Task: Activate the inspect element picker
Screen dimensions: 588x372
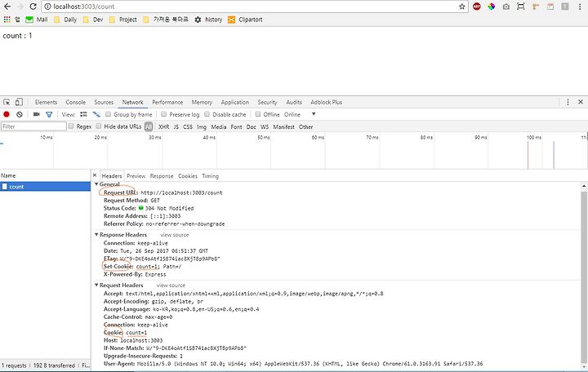Action: 7,102
